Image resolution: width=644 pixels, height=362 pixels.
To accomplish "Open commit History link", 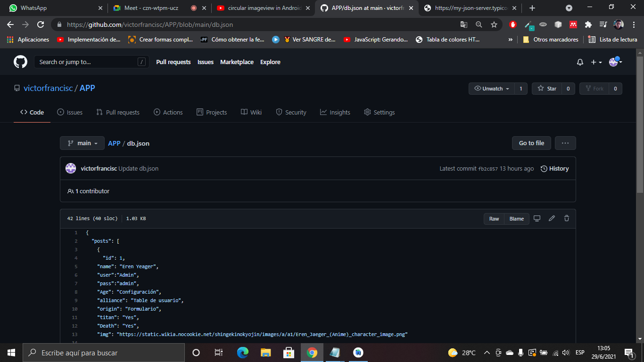I will click(x=554, y=169).
